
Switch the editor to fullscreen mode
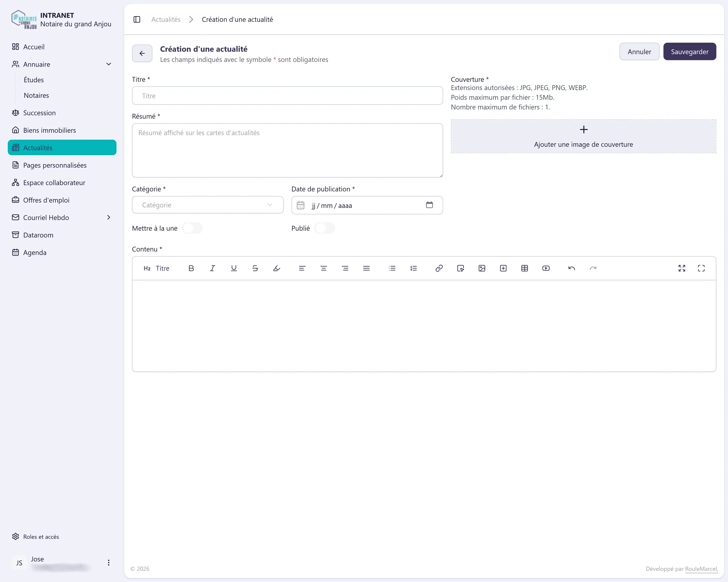pyautogui.click(x=701, y=268)
